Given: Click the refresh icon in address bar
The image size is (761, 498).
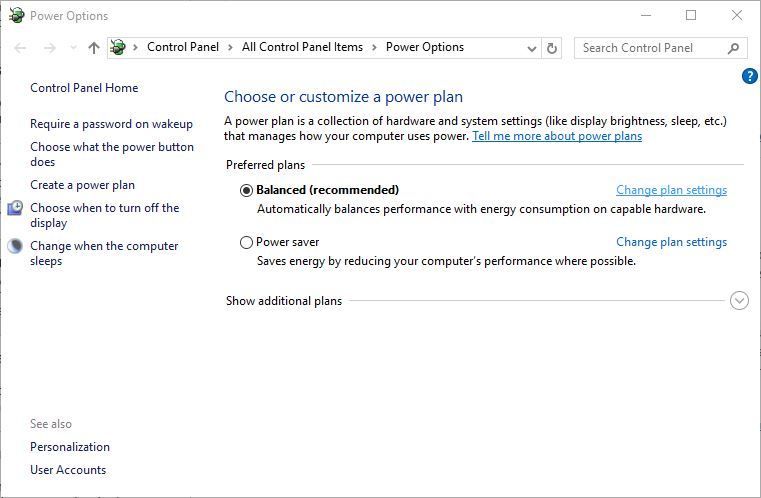Looking at the screenshot, I should [x=552, y=48].
